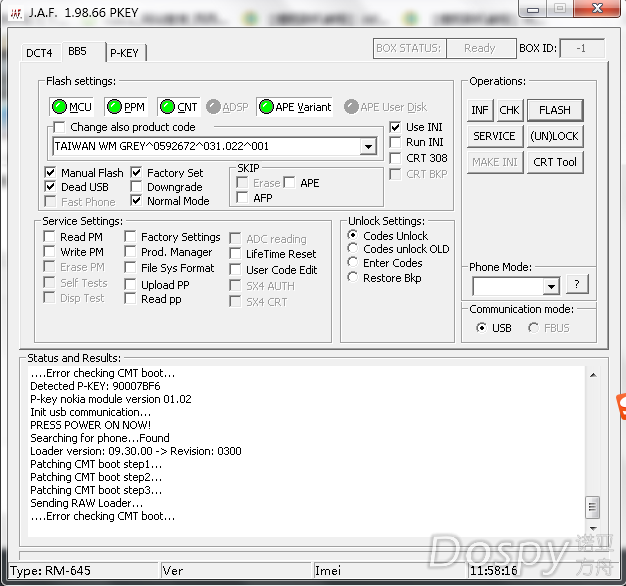Uncheck Normal Mode
Image resolution: width=626 pixels, height=586 pixels.
[x=136, y=200]
